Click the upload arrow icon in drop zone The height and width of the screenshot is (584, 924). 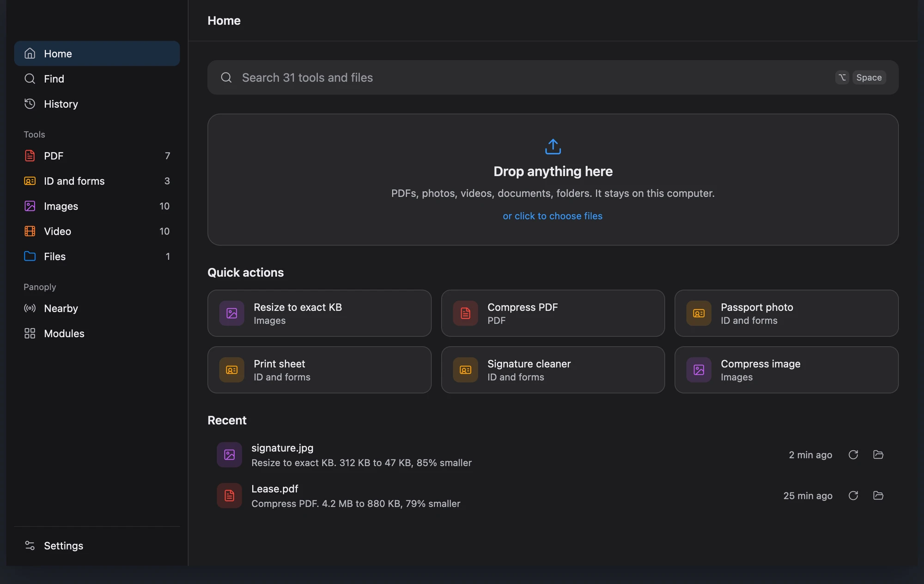coord(553,147)
